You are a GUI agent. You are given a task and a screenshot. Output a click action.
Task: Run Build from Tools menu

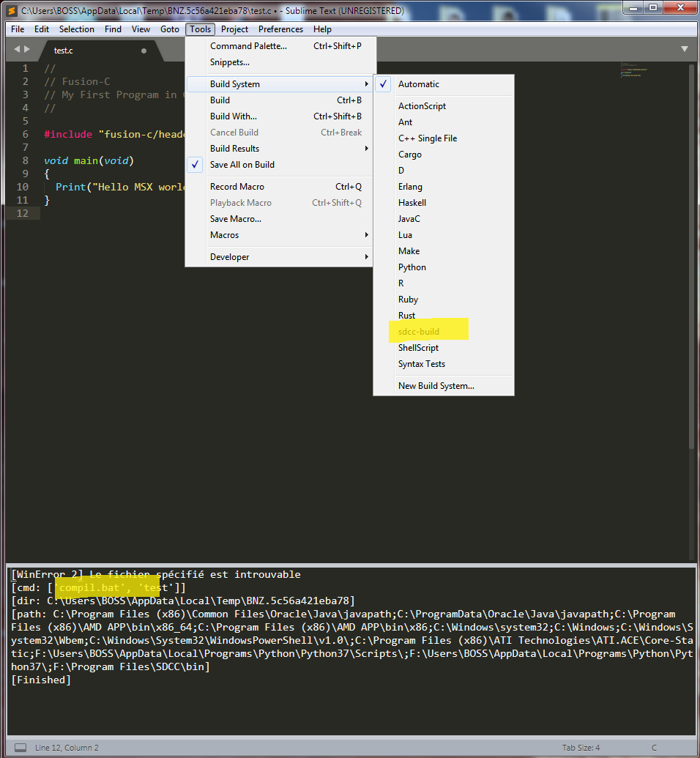click(x=280, y=100)
